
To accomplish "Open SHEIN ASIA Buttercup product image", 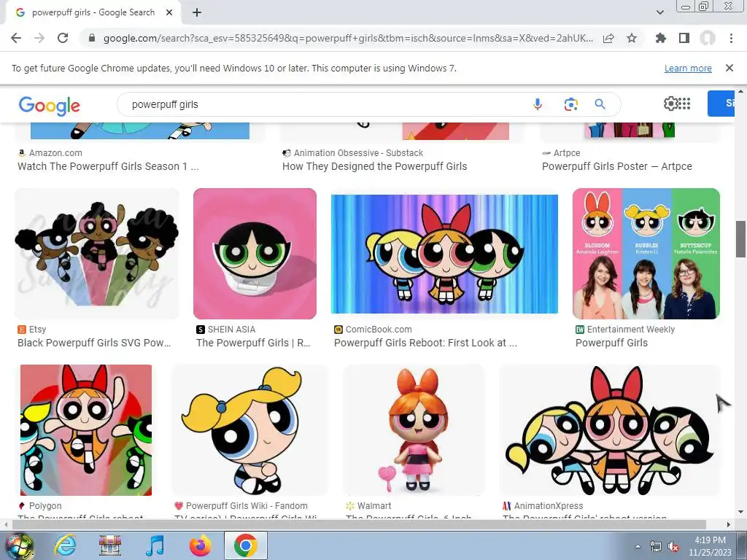I will pyautogui.click(x=255, y=254).
